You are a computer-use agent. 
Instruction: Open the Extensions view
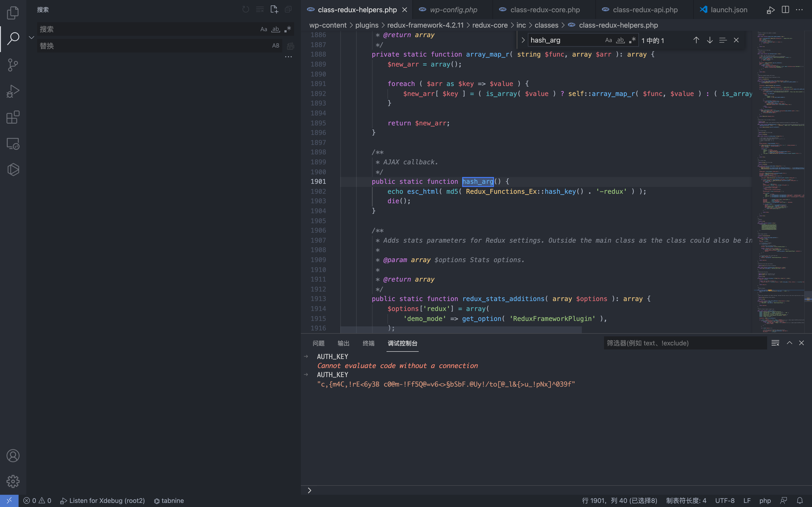pyautogui.click(x=13, y=117)
